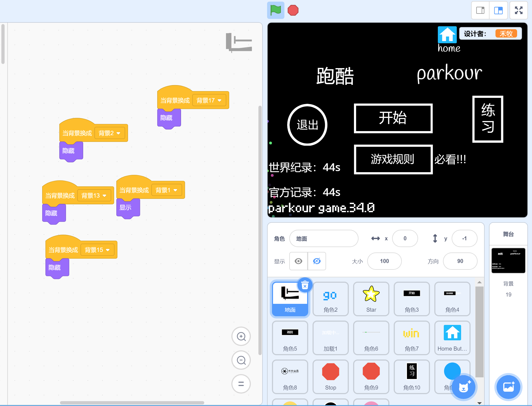Select the stage backdrop thumbnail

[508, 261]
